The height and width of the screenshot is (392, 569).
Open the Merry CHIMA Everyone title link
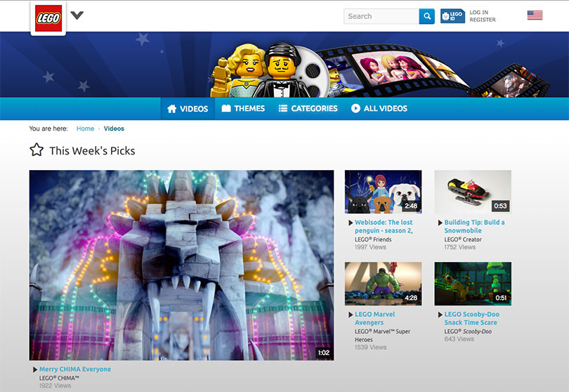pyautogui.click(x=75, y=369)
